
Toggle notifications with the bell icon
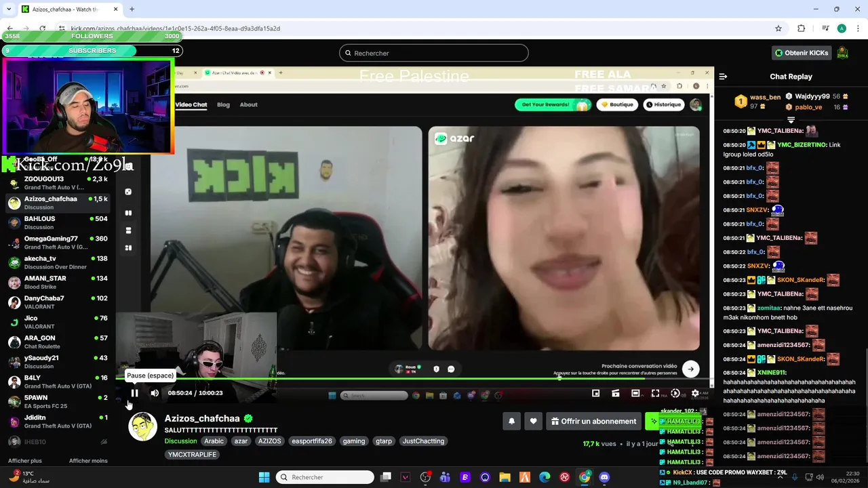point(512,421)
